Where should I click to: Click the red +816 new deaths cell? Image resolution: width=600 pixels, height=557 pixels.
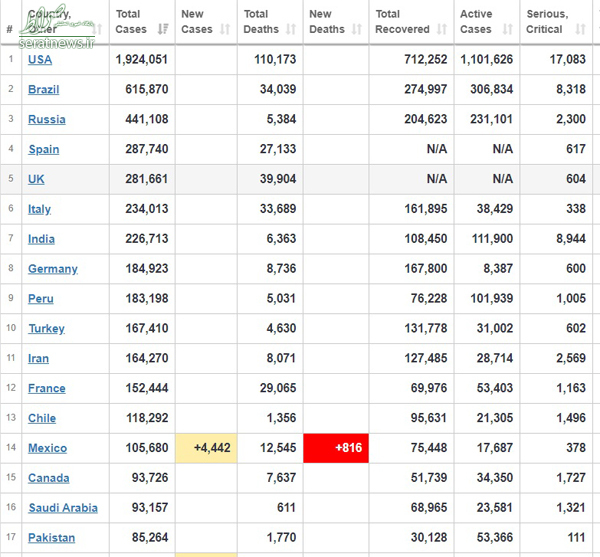pyautogui.click(x=335, y=448)
